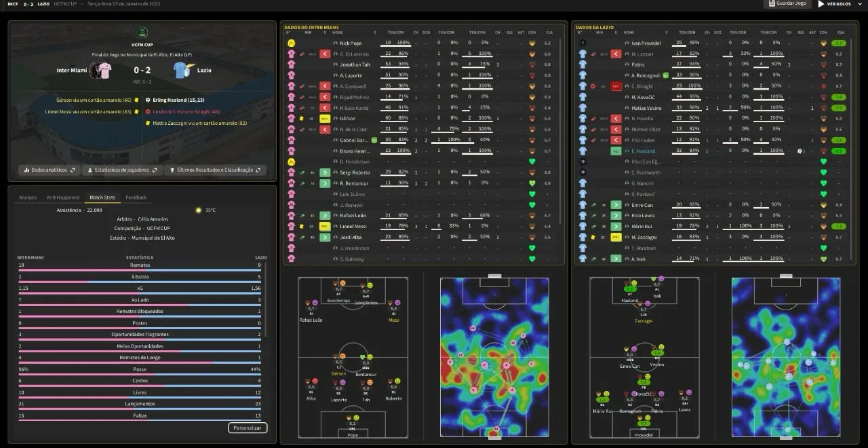
Task: Click player name Riyad Mahrez
Action: [x=355, y=97]
